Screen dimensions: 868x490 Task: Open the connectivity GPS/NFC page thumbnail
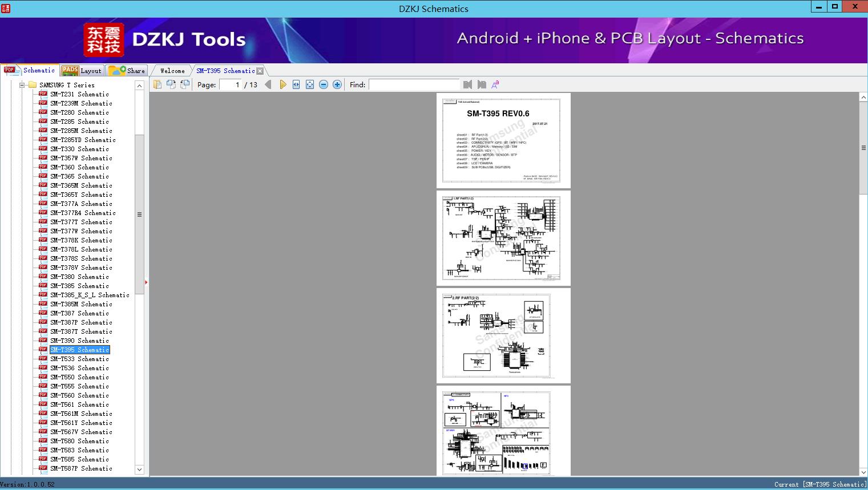point(503,431)
